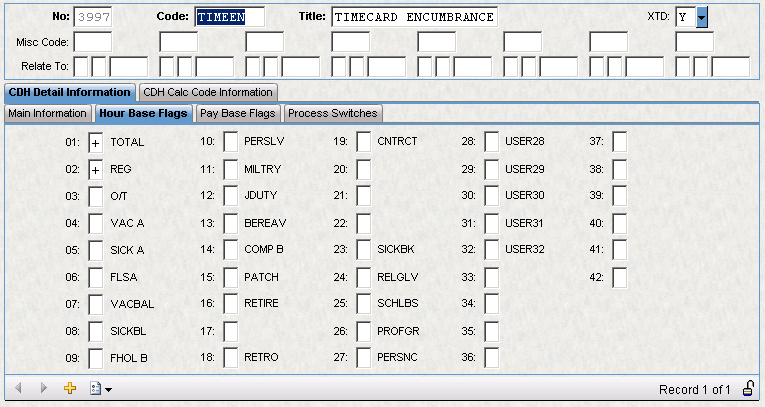The width and height of the screenshot is (765, 407).
Task: Check the 16 RETIRE flag box
Action: coord(230,303)
